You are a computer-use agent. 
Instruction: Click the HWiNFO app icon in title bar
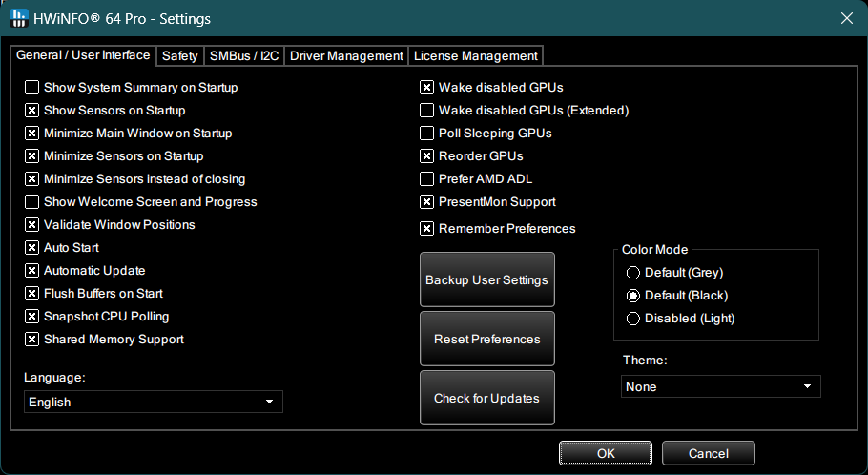[19, 18]
